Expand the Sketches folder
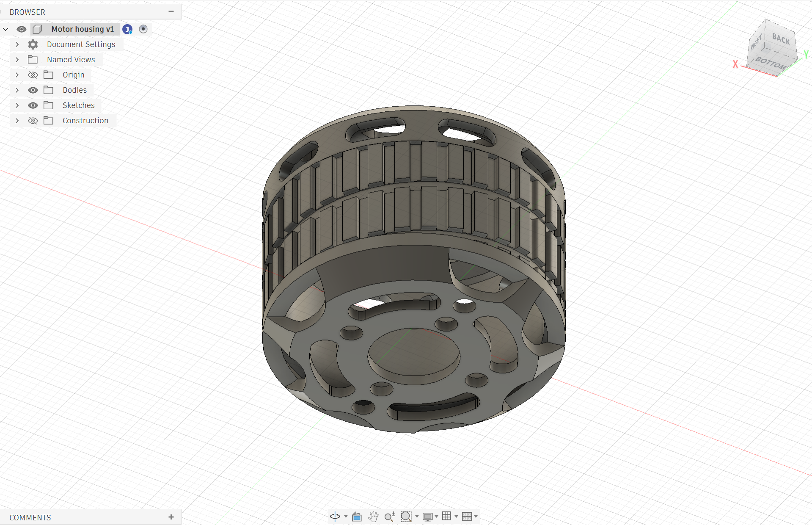This screenshot has width=812, height=525. point(17,105)
